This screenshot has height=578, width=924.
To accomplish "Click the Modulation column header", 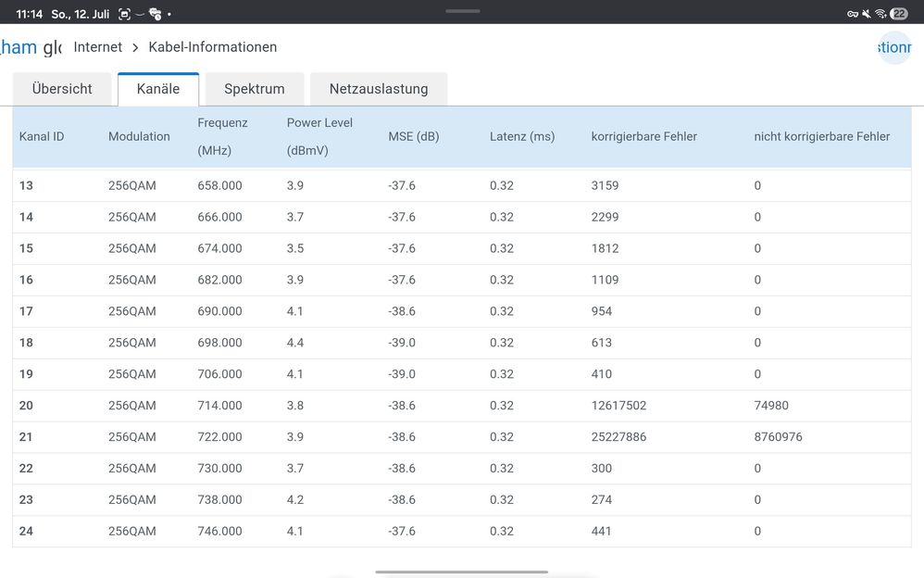I will pyautogui.click(x=139, y=137).
